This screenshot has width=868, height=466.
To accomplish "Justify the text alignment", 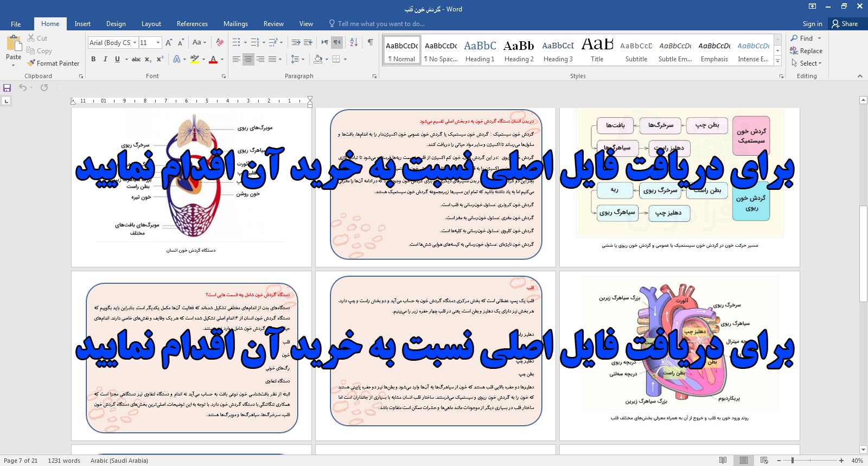I will point(272,59).
